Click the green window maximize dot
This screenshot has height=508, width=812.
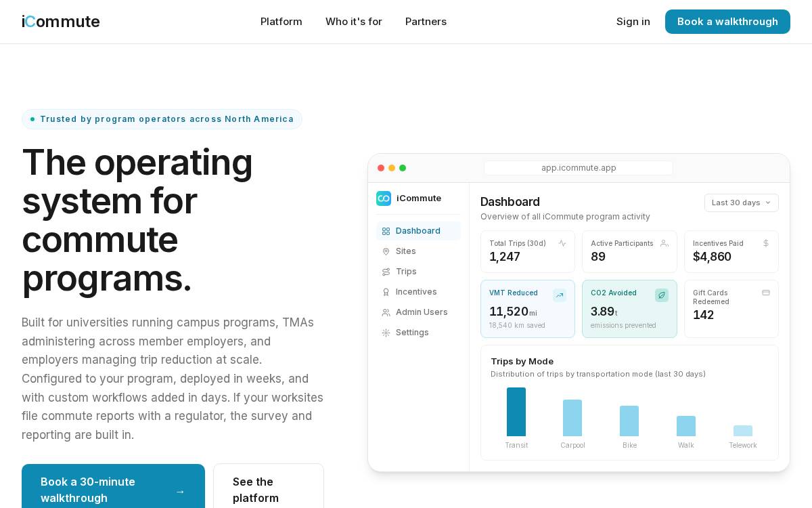403,168
